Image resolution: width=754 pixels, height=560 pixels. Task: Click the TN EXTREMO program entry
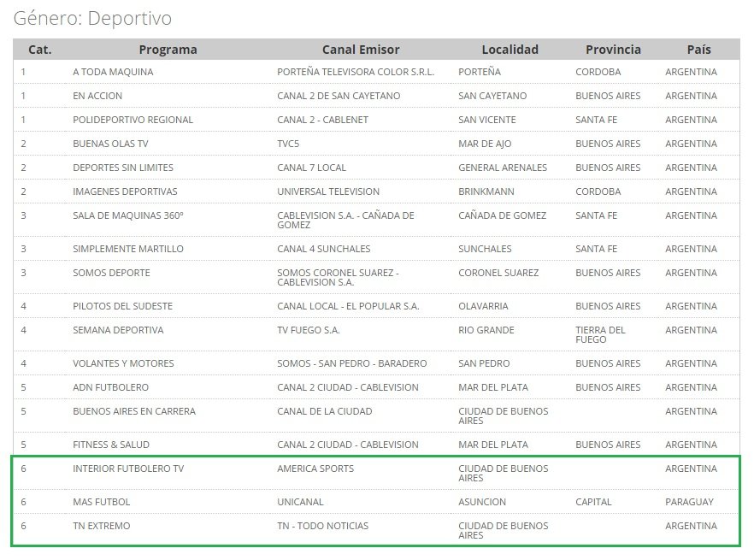[102, 526]
